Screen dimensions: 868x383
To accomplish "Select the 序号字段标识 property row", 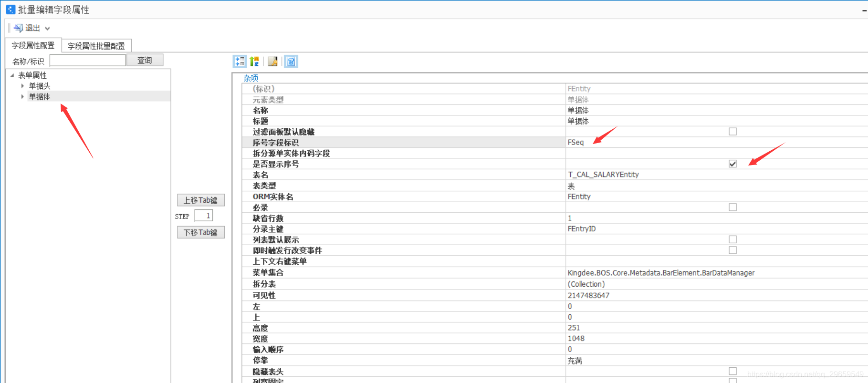I will click(555, 142).
